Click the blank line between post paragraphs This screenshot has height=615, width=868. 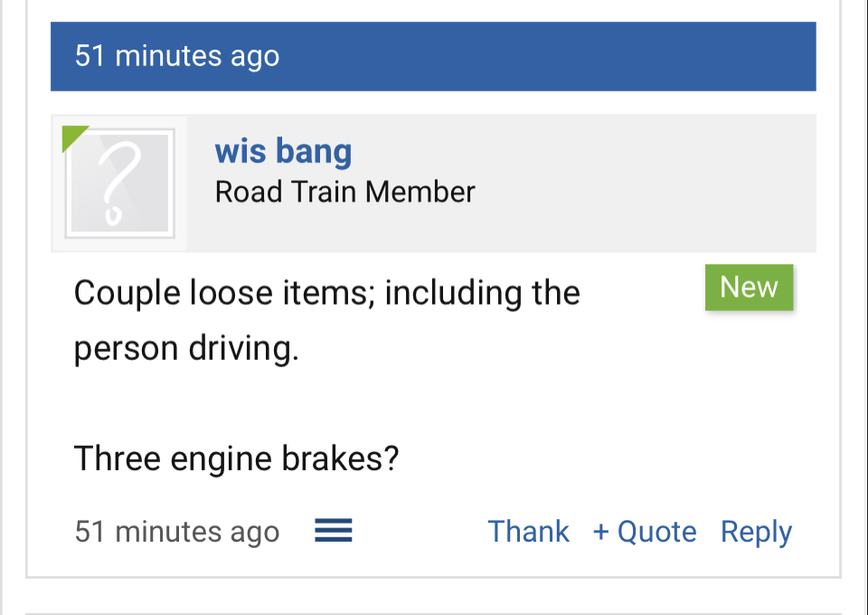362,403
